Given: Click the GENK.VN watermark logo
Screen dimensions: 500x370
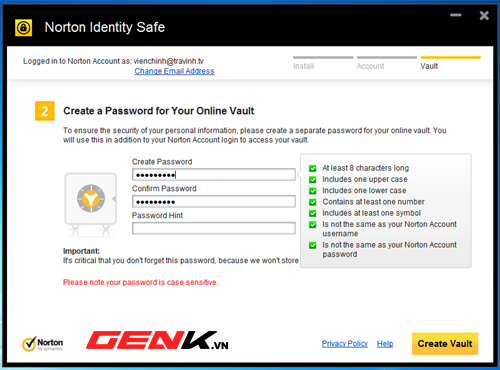Looking at the screenshot, I should point(157,340).
